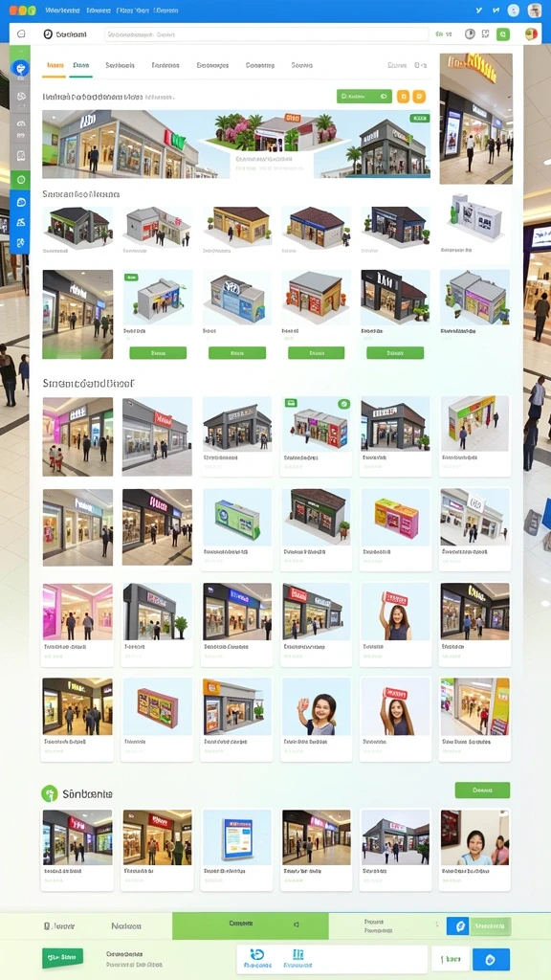Click the green circle icon beside the lower section heading
This screenshot has width=551, height=980.
[x=50, y=793]
